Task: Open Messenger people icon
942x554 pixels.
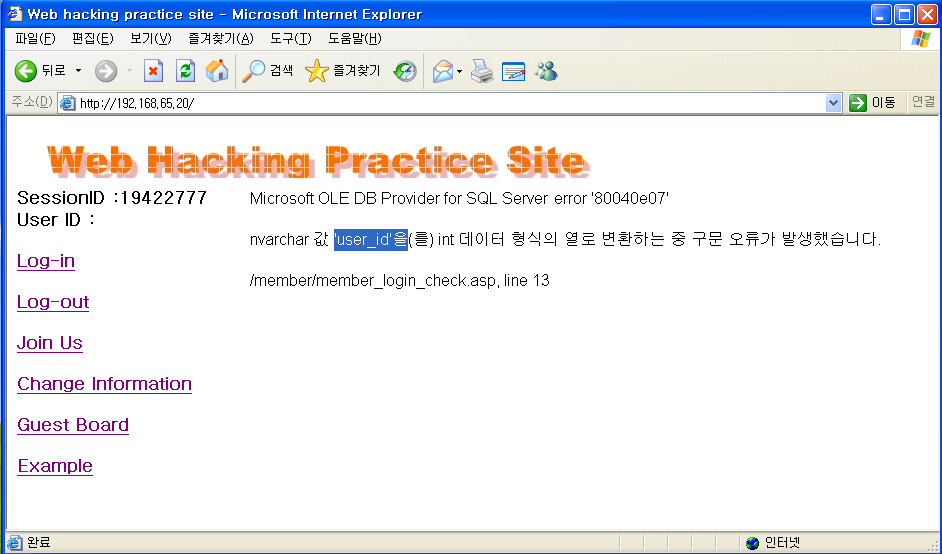Action: [x=546, y=71]
